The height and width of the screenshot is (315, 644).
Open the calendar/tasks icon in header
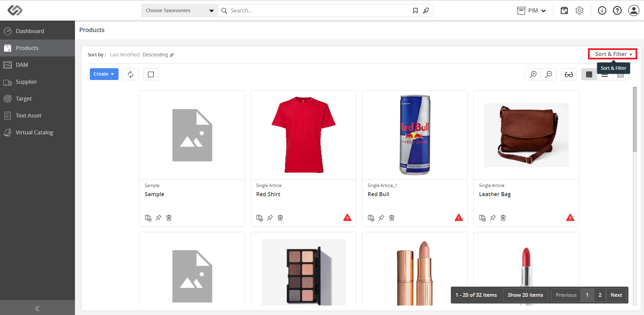pyautogui.click(x=564, y=10)
